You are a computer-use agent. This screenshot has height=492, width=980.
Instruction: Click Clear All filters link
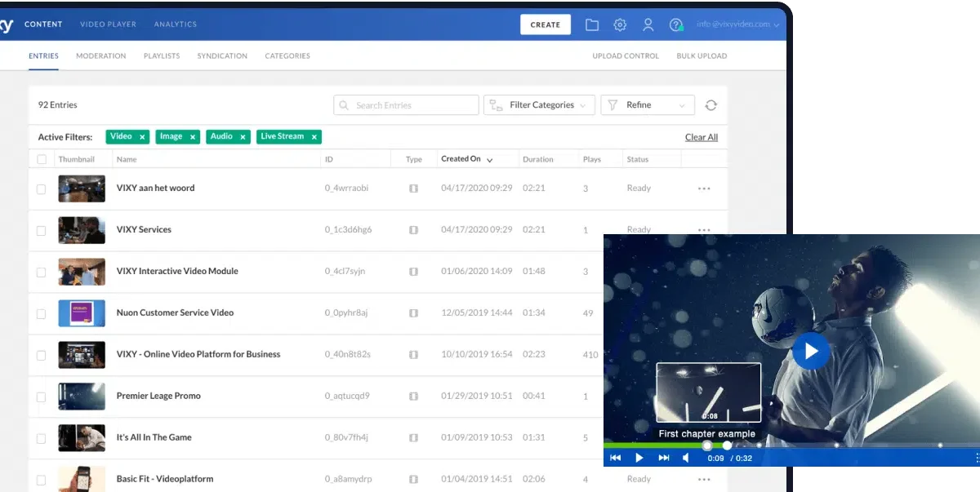tap(702, 137)
